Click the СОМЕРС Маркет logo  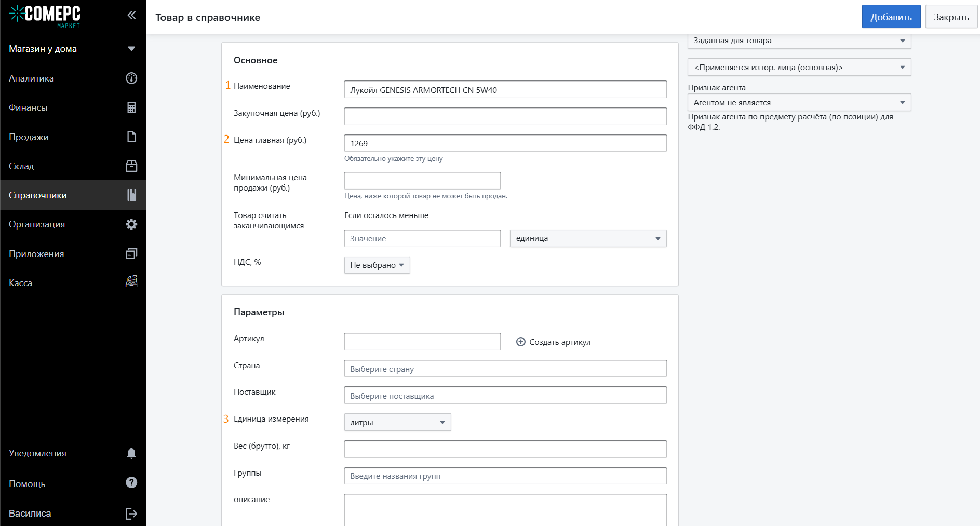(45, 16)
